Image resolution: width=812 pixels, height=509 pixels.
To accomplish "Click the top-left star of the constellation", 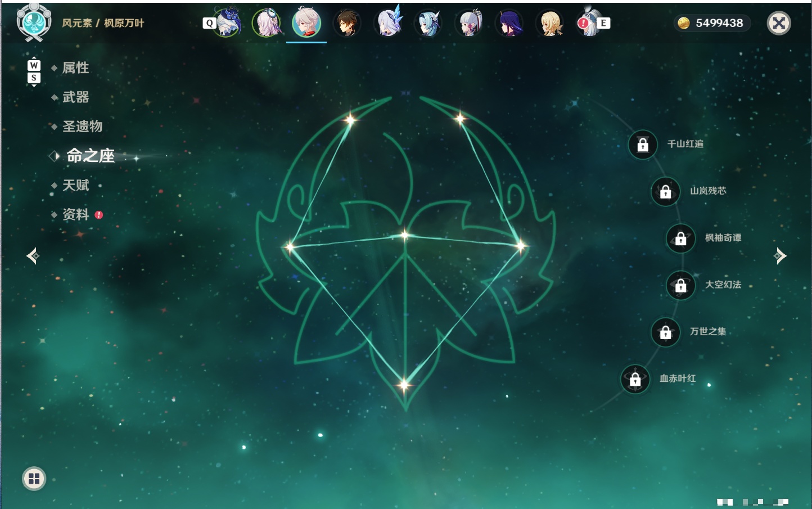I will coord(351,119).
